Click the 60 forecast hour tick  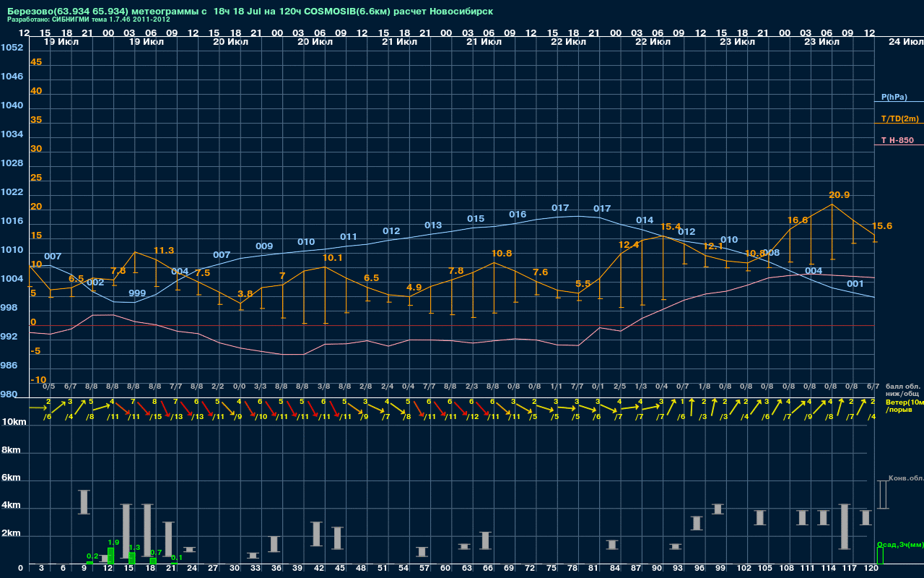pos(446,569)
